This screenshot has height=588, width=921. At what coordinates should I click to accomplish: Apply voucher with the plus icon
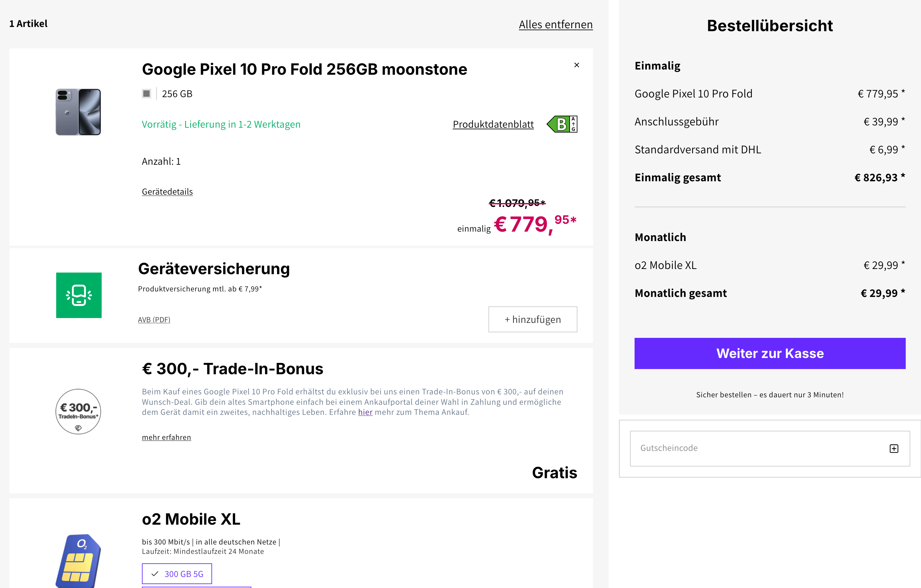(x=893, y=448)
